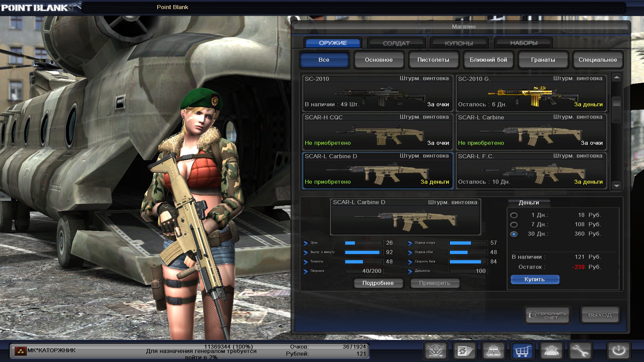Screen dimensions: 644x362
Task: Click the 40/200 ammo value
Action: click(372, 271)
